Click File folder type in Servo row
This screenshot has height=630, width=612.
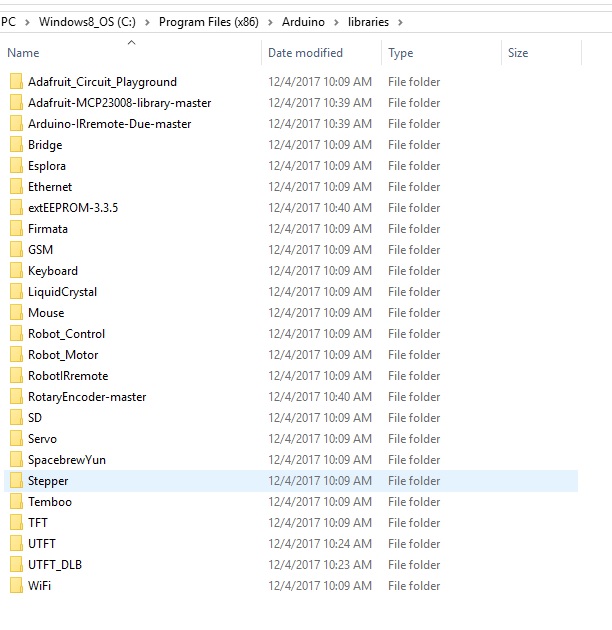click(414, 439)
